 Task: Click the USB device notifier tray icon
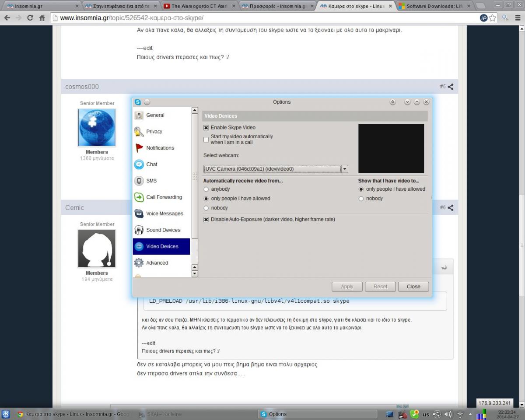pyautogui.click(x=437, y=414)
